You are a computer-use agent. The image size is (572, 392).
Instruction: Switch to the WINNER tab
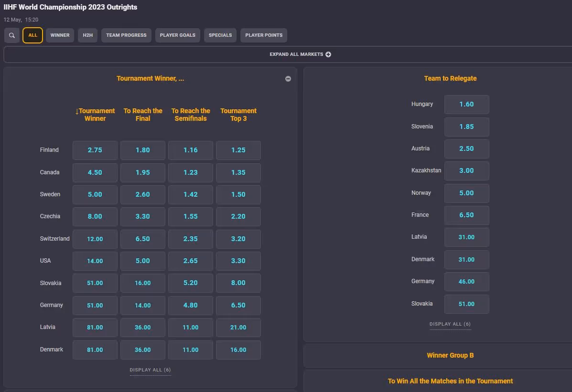tap(60, 35)
